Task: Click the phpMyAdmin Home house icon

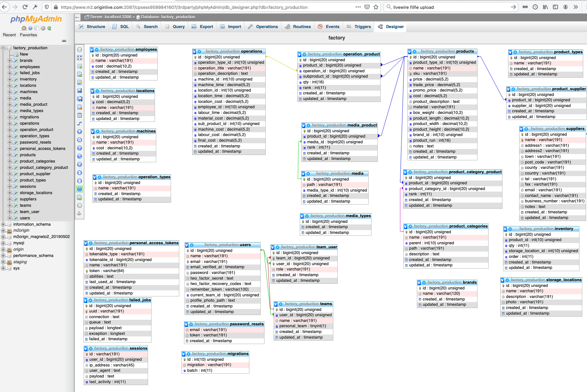Action: click(x=24, y=28)
